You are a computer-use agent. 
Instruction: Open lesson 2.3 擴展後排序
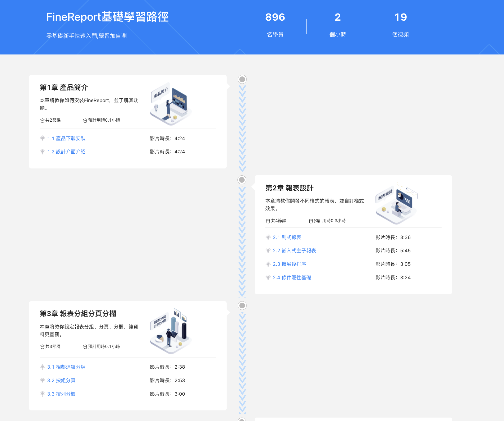point(290,264)
